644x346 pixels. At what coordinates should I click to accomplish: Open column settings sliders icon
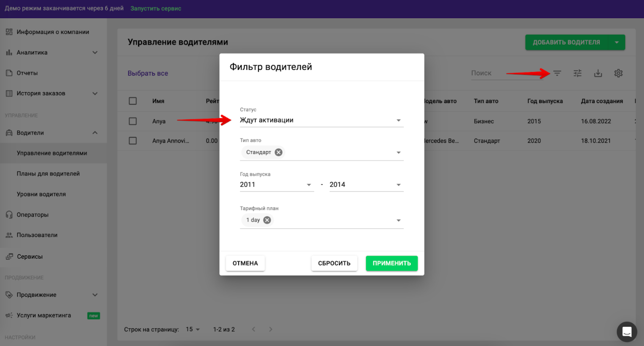click(x=577, y=73)
